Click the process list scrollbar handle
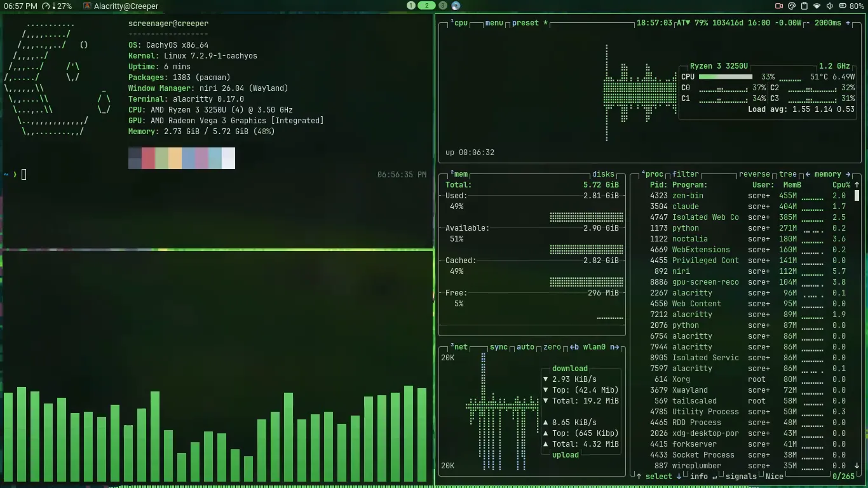Screen dimensions: 868x488 [857, 196]
